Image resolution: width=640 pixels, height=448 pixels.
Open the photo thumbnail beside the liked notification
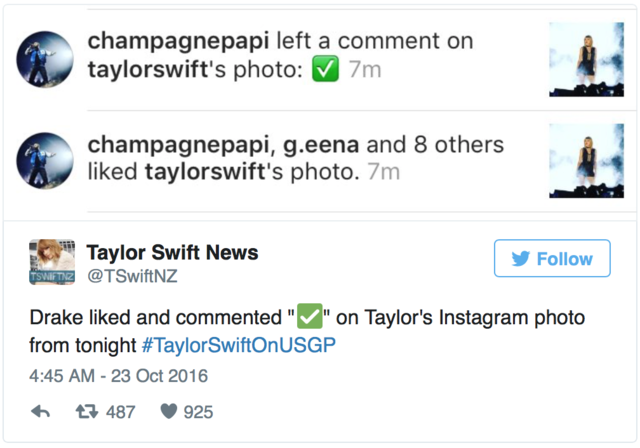579,159
